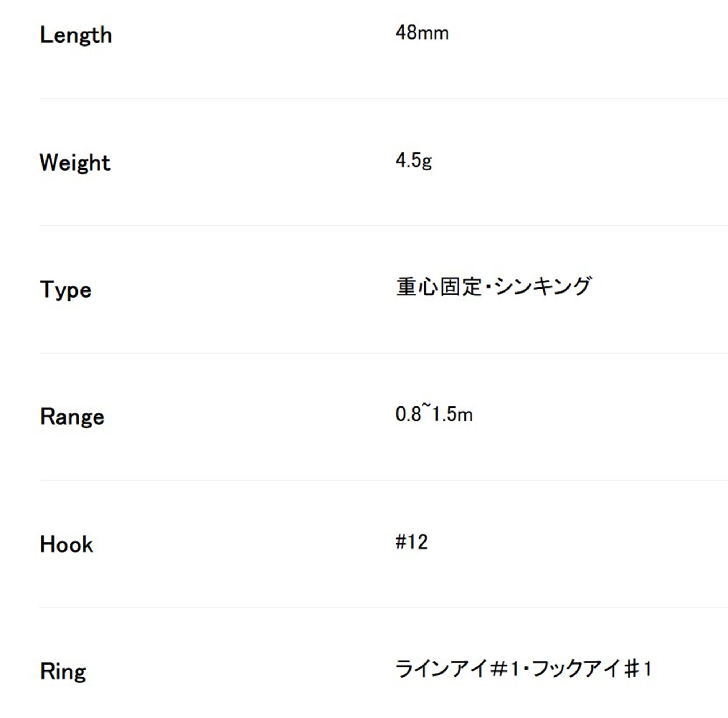
Task: Click divider line between Hook and Ring
Action: pos(384,607)
